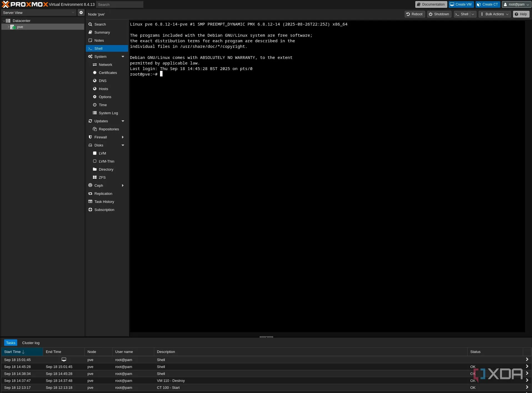The width and height of the screenshot is (532, 393).
Task: Open the Subscription page
Action: (x=104, y=210)
